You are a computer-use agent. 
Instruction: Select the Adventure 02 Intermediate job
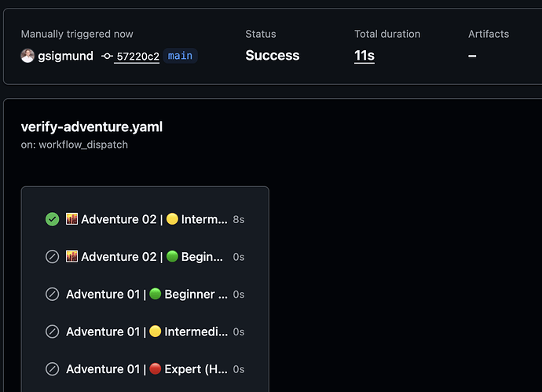145,219
